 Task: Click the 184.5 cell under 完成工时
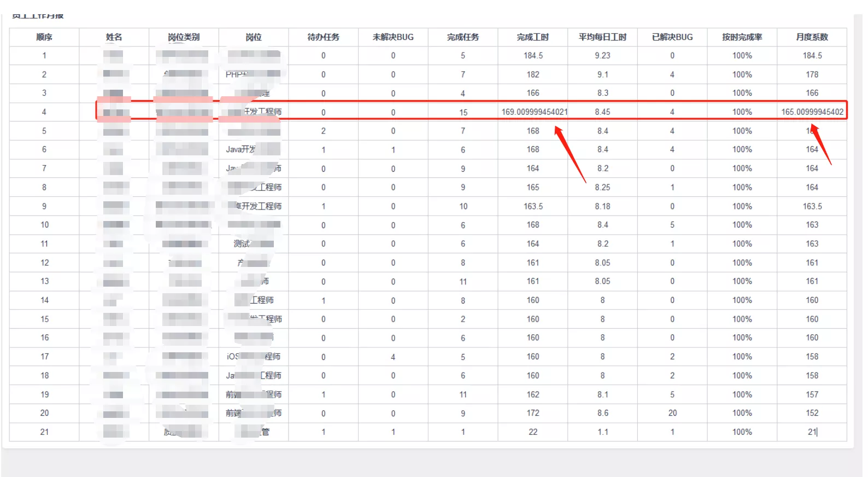pyautogui.click(x=533, y=56)
